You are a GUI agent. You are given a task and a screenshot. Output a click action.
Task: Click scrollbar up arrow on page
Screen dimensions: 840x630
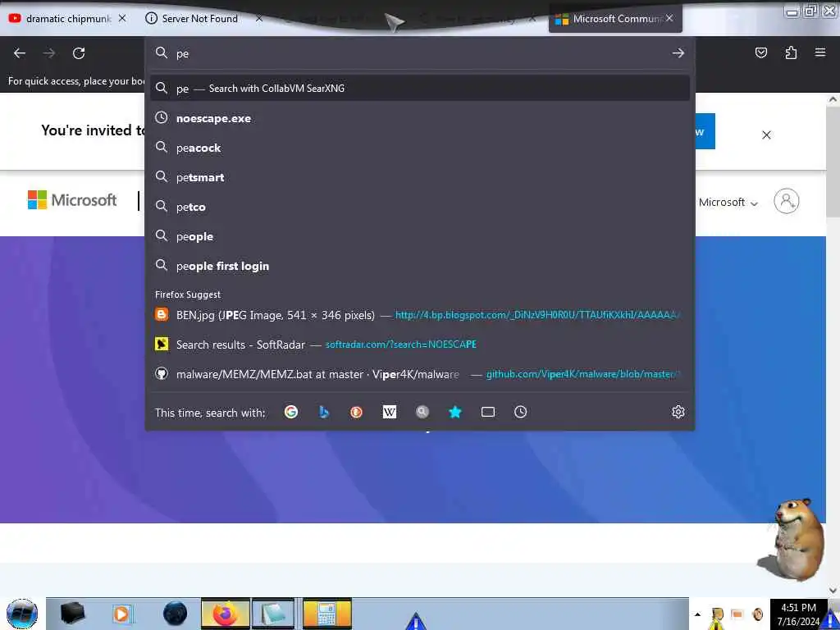pos(833,99)
